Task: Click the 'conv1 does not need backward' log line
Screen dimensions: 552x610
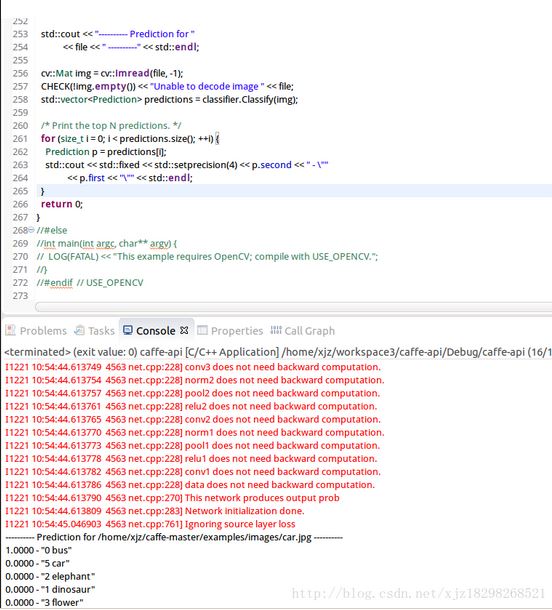Action: [x=193, y=472]
